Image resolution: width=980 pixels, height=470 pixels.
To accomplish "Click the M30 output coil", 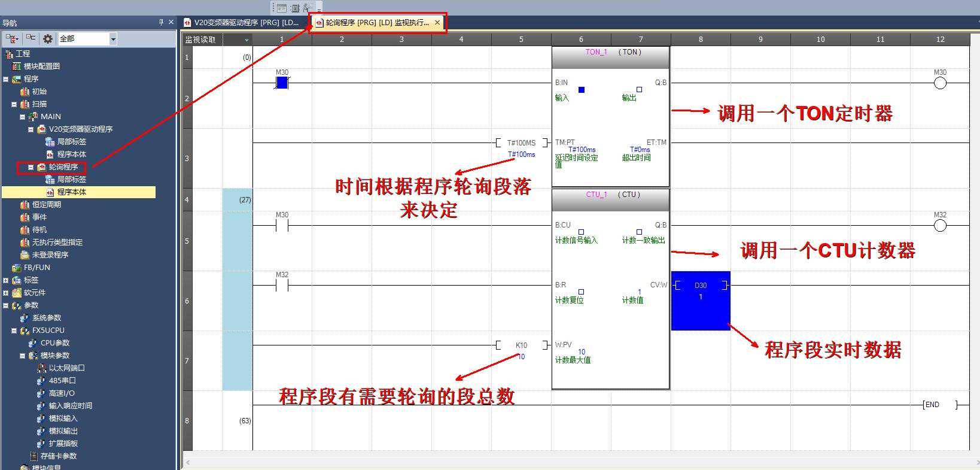I will 940,83.
